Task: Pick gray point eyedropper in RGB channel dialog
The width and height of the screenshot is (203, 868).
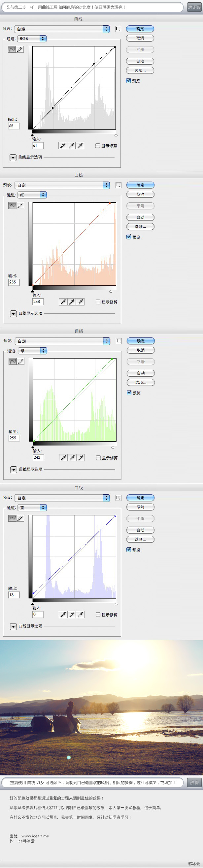Action: click(x=71, y=146)
